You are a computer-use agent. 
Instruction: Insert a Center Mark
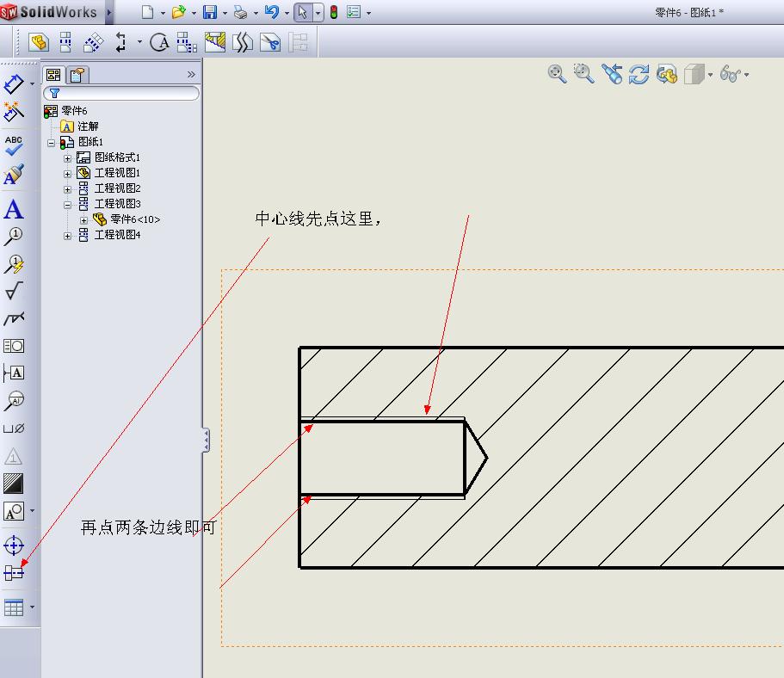[x=14, y=545]
